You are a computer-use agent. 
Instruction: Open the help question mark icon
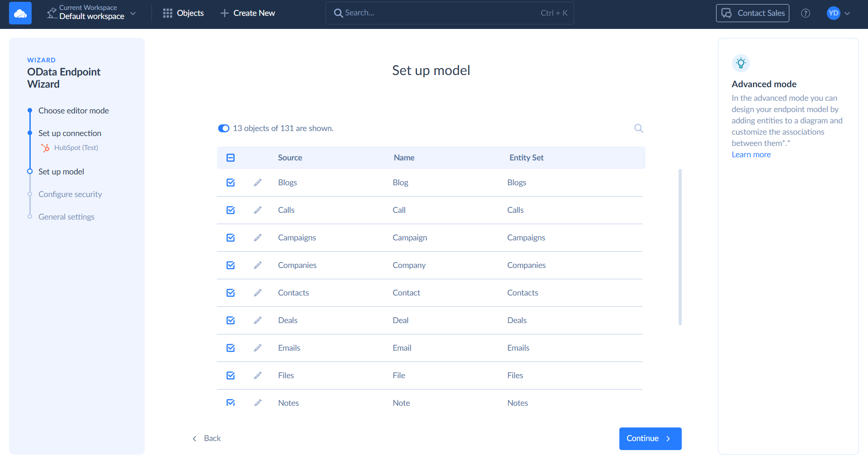pyautogui.click(x=805, y=13)
